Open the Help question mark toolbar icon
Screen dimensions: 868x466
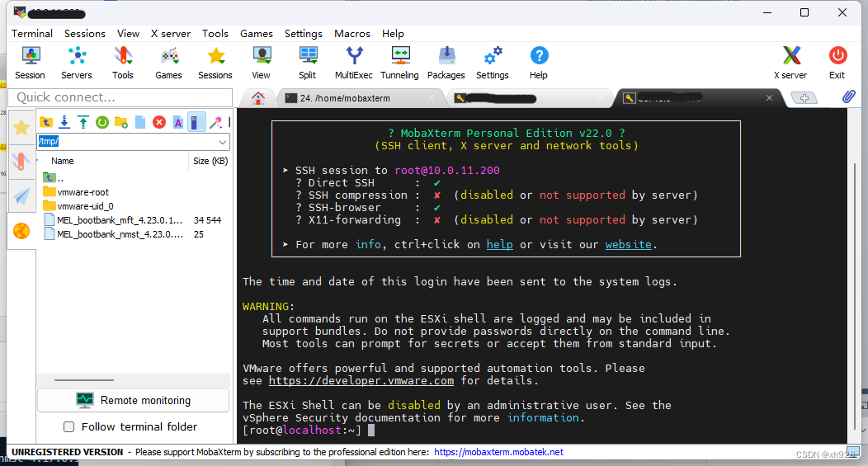pyautogui.click(x=539, y=63)
